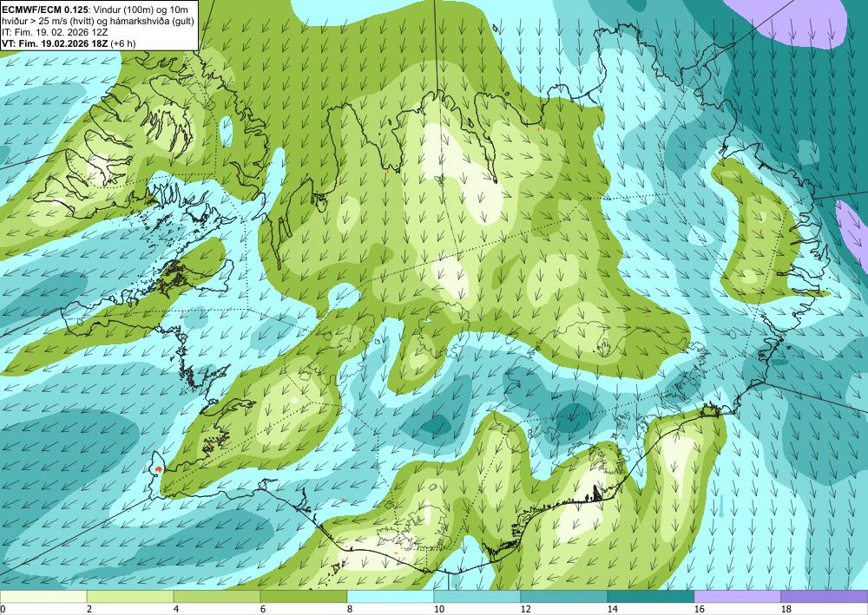868x615 pixels.
Task: Choose the light teal 10–12 legend swatch
Action: coord(477,596)
